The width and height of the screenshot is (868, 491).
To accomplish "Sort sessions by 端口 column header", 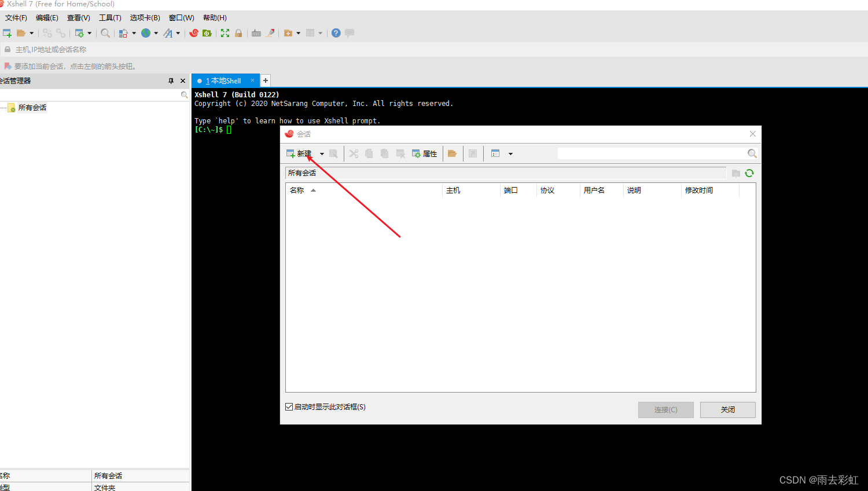I will [518, 190].
